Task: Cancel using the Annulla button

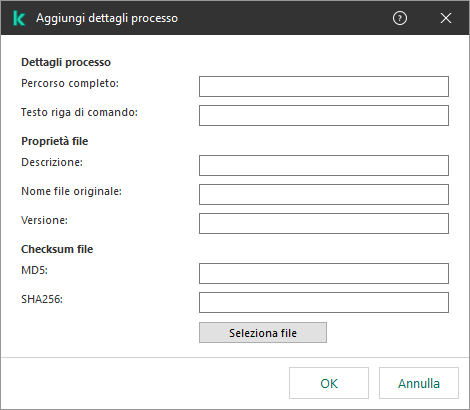Action: coord(419,383)
